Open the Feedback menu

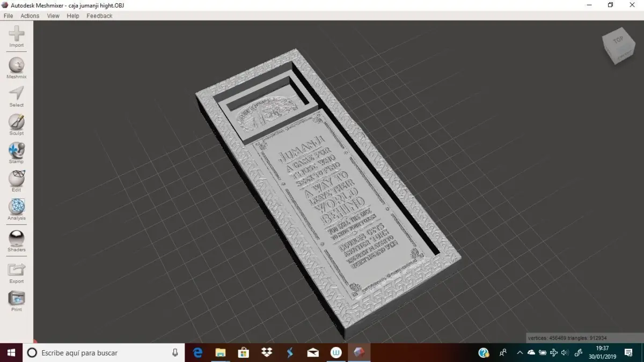(x=99, y=16)
